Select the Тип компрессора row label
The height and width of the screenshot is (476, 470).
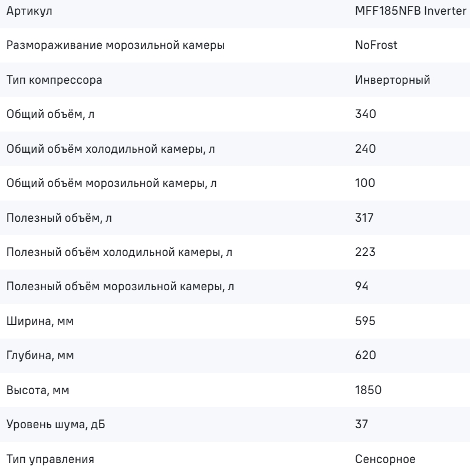click(x=54, y=80)
